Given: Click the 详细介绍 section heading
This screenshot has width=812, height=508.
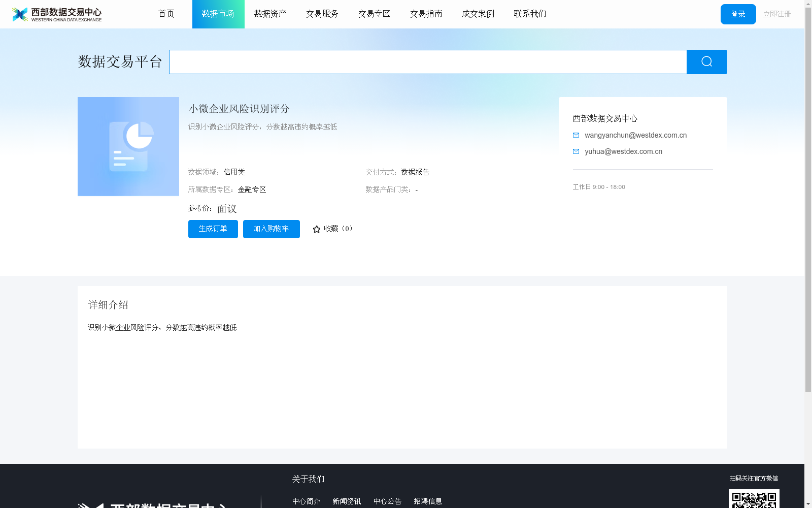Looking at the screenshot, I should [108, 305].
